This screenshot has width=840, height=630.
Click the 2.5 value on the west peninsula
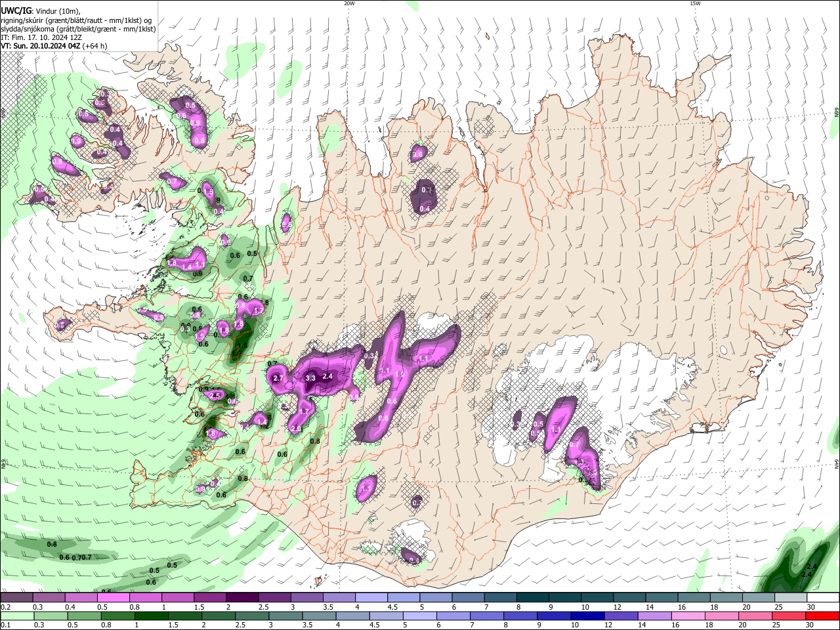(x=214, y=396)
